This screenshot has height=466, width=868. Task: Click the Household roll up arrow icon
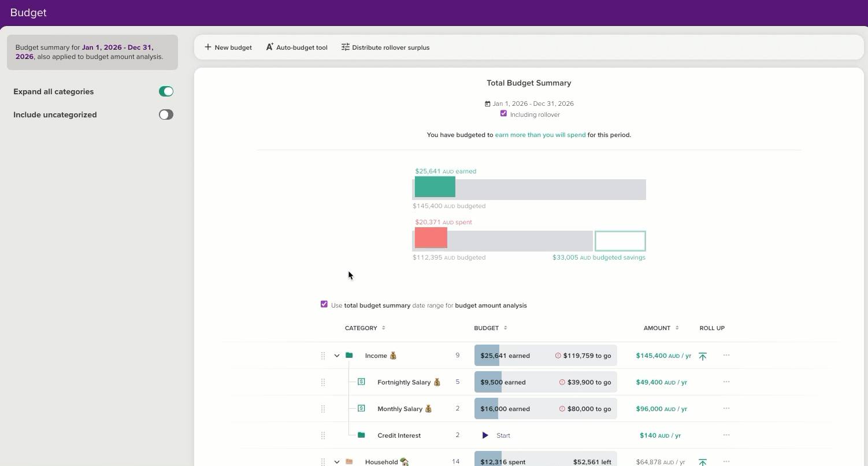[x=703, y=462]
